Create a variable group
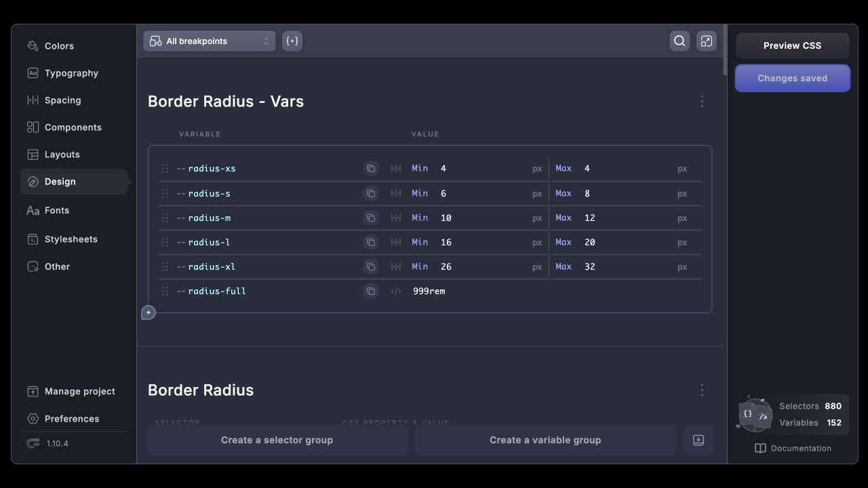 [x=545, y=441]
